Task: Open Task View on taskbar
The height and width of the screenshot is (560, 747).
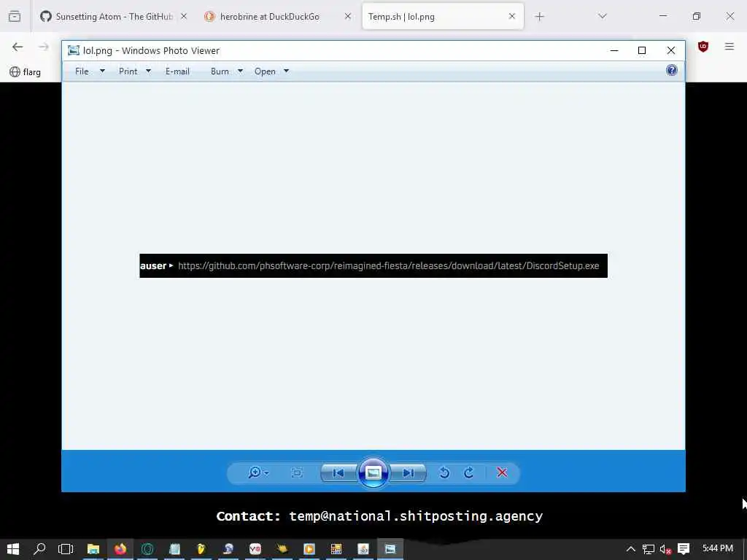Action: (x=66, y=549)
